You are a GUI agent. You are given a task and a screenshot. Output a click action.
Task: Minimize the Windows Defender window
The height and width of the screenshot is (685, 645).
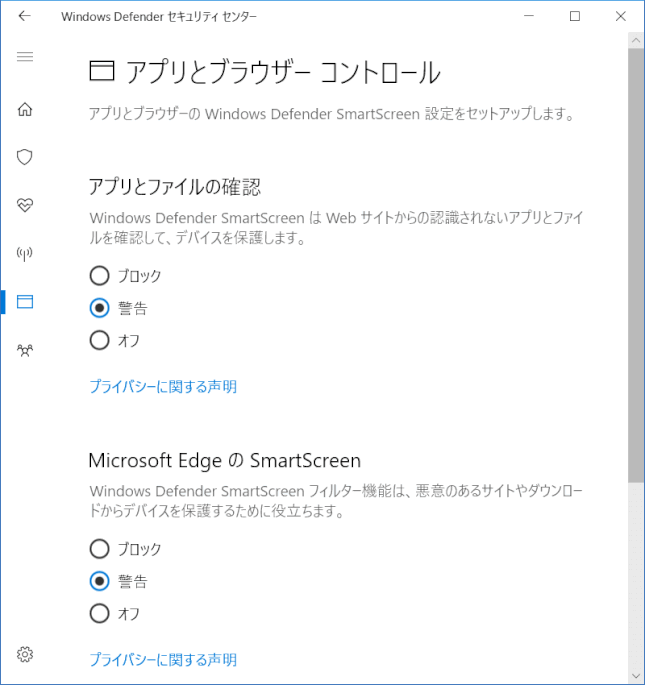click(x=529, y=16)
